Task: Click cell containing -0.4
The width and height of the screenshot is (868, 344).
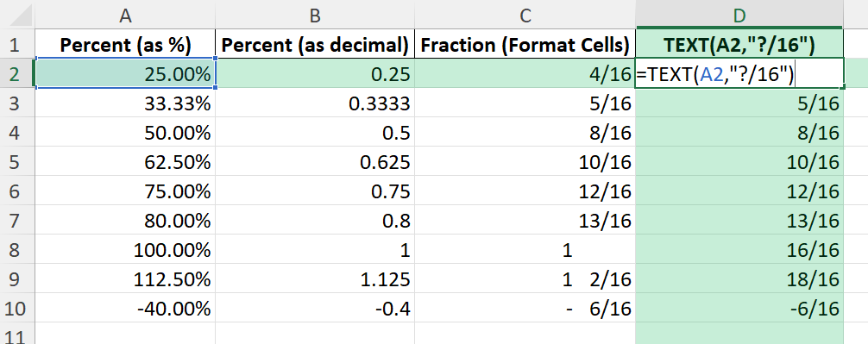Action: point(315,308)
